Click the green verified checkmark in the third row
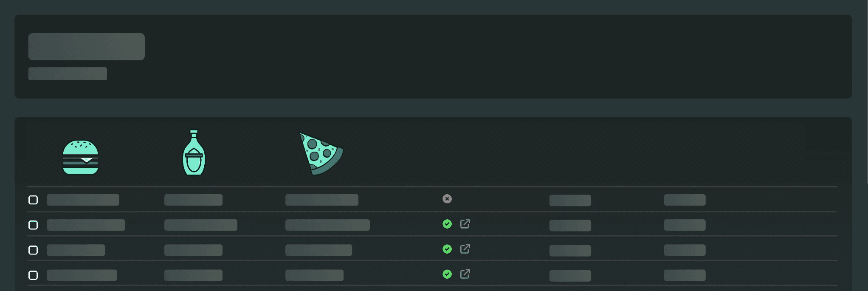868x291 pixels. (447, 249)
